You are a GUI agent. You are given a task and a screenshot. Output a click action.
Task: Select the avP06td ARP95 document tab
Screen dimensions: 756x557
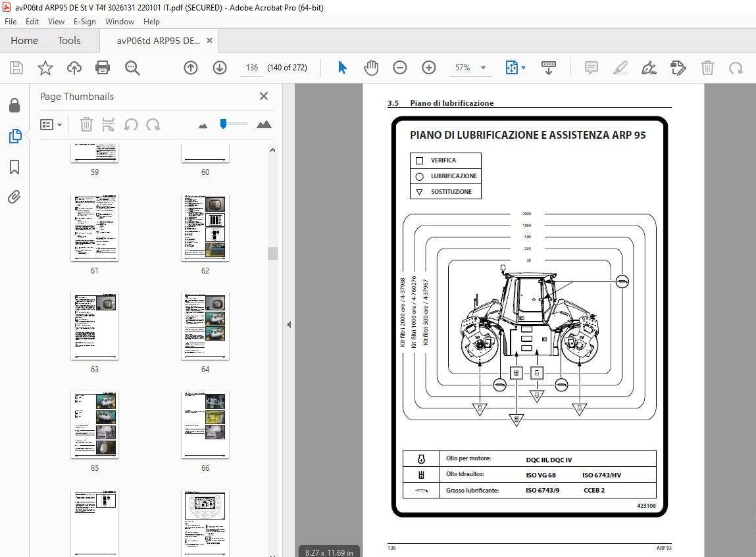coord(159,41)
